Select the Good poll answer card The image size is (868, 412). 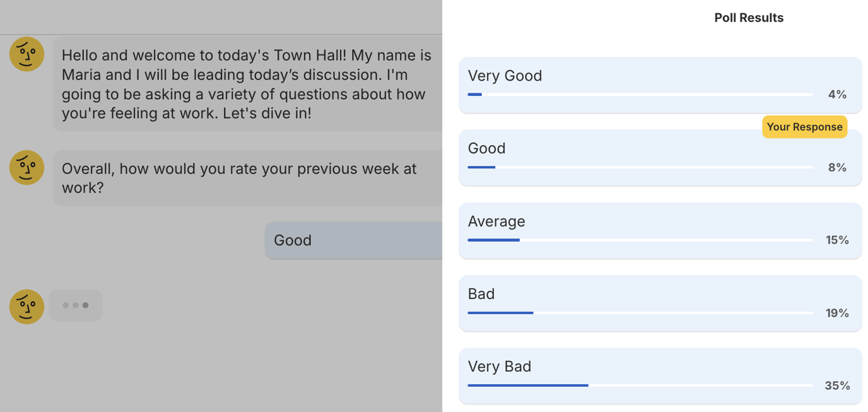660,157
